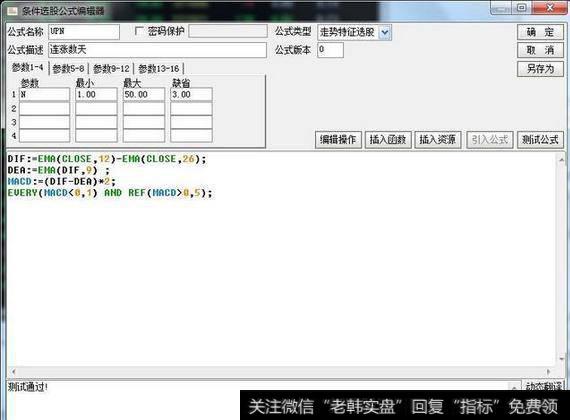Click the horizontal scrollbar right arrow
Image resolution: width=570 pixels, height=420 pixels.
pos(548,371)
